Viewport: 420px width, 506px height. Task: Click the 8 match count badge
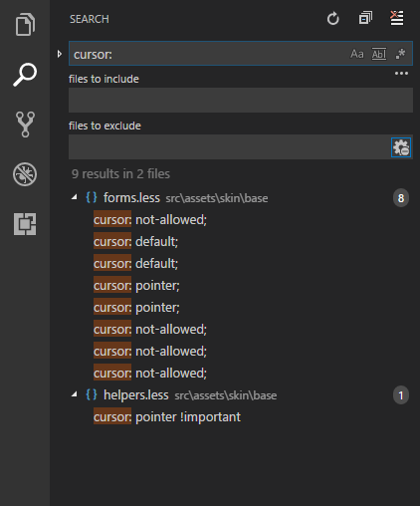[401, 198]
